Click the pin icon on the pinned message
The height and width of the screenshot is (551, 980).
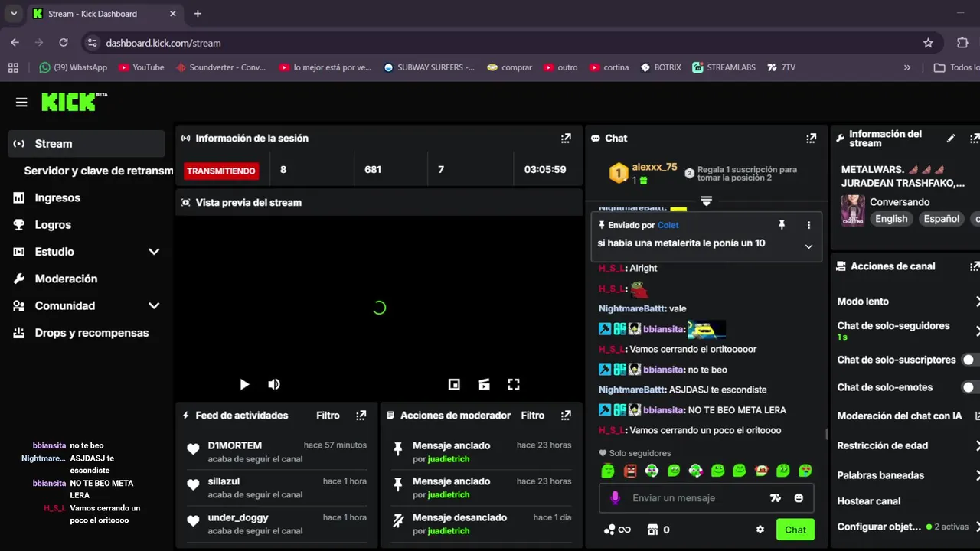pos(782,225)
